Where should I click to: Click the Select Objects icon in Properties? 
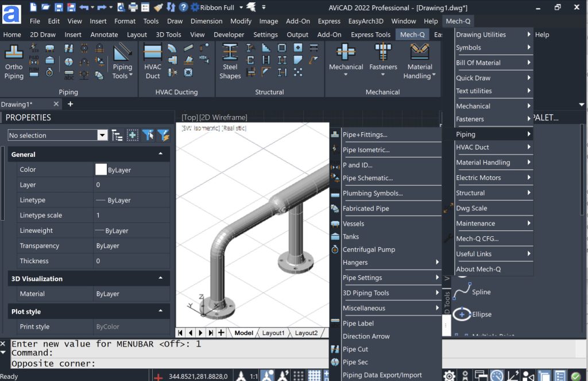pos(133,135)
